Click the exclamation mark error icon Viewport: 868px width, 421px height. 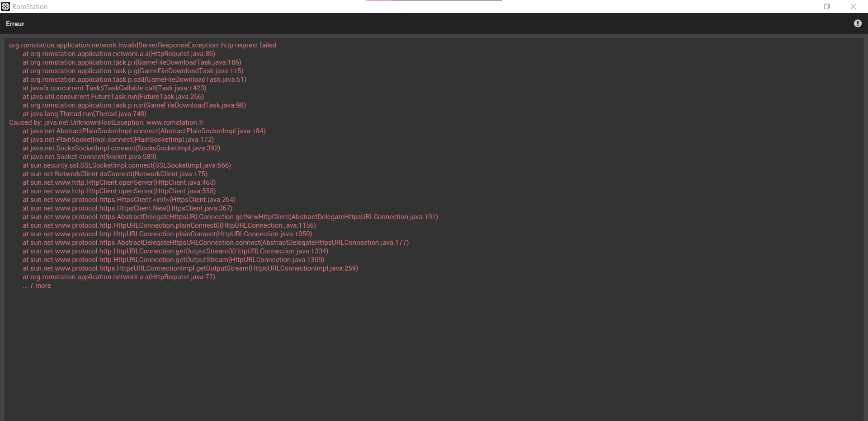(x=858, y=23)
